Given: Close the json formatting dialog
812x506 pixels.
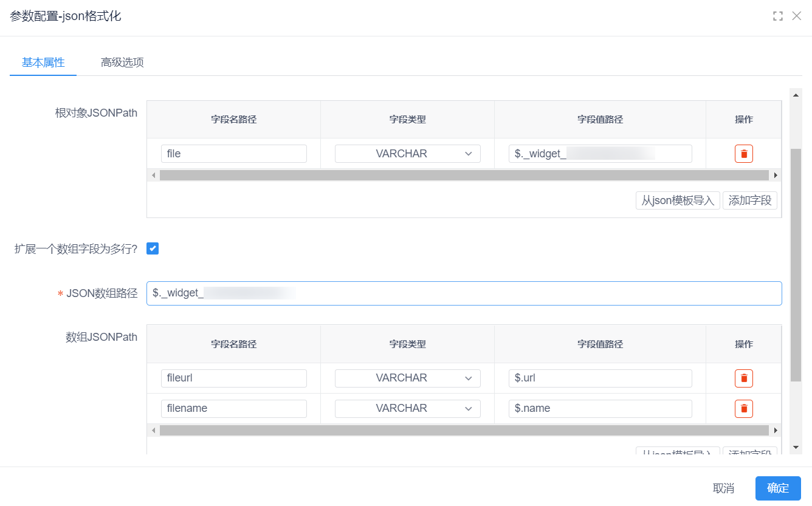Looking at the screenshot, I should 797,16.
